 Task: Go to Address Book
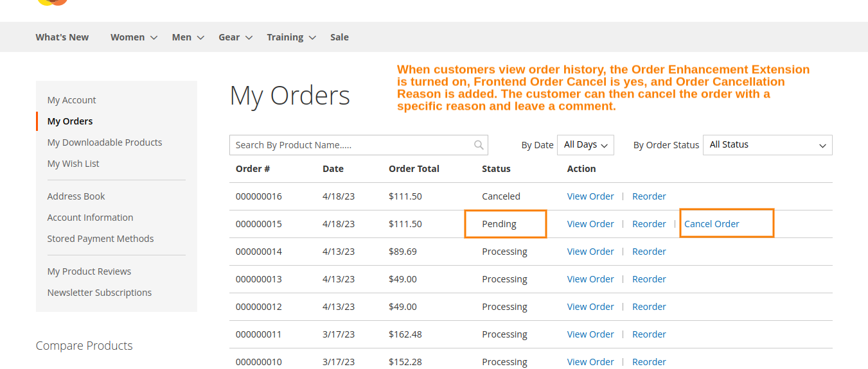pos(76,196)
